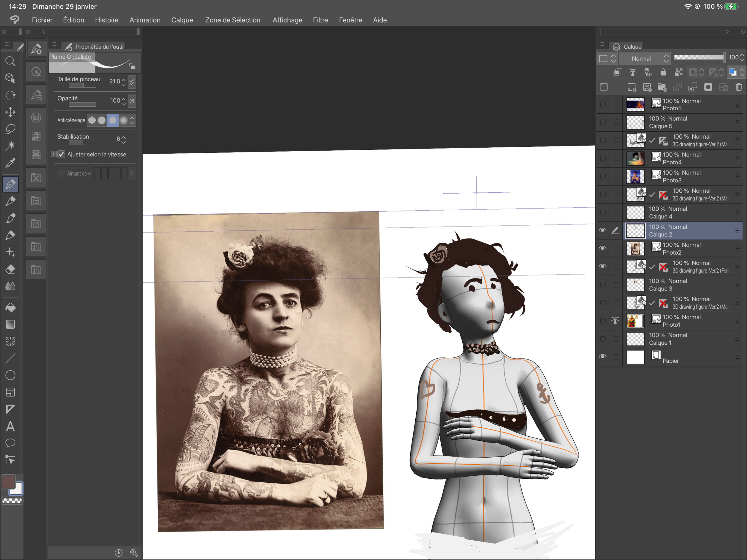Image resolution: width=747 pixels, height=560 pixels.
Task: Expand Ajuster selon la vitesse options
Action: 53,154
